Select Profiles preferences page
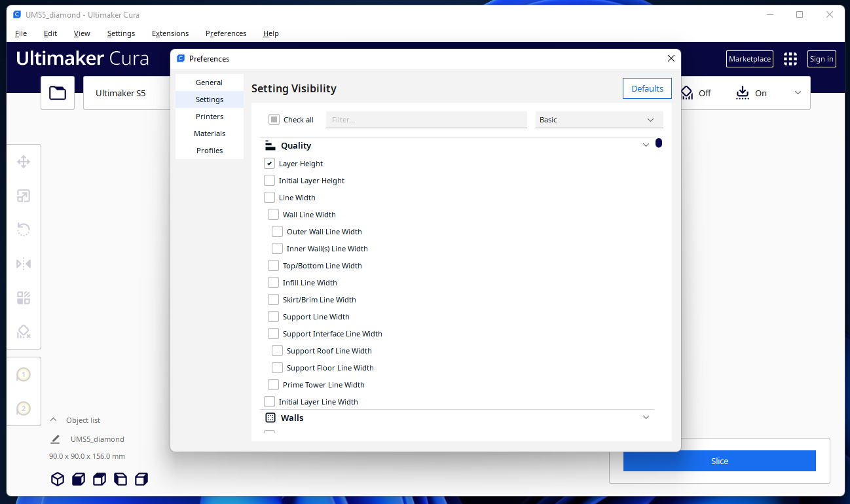This screenshot has width=850, height=504. (210, 151)
